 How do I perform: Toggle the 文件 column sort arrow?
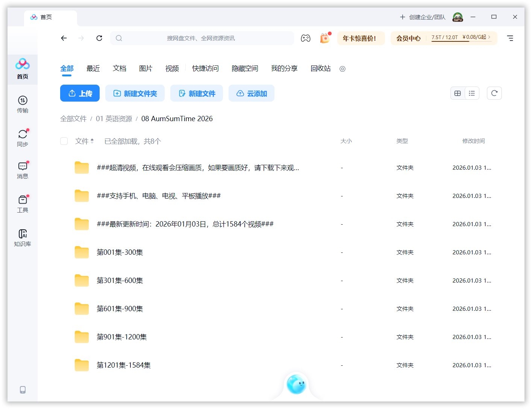click(92, 141)
